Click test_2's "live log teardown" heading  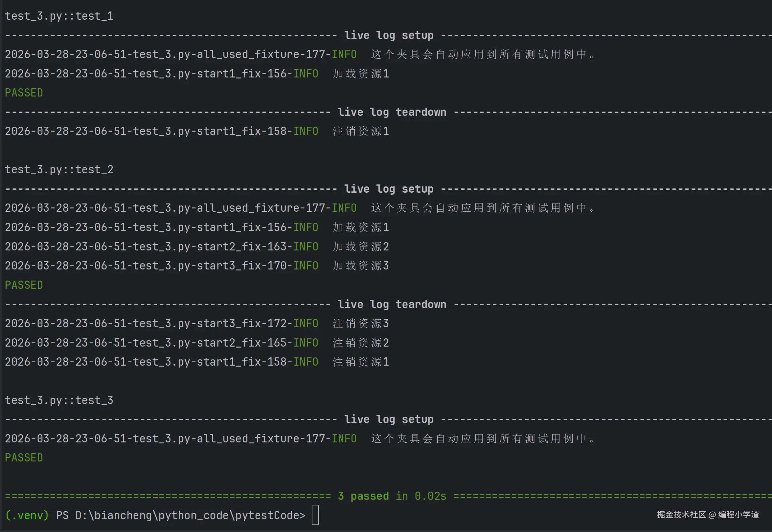pyautogui.click(x=392, y=304)
